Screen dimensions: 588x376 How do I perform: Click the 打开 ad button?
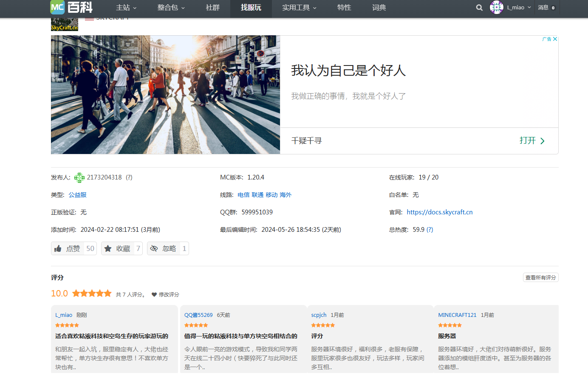[x=528, y=140]
